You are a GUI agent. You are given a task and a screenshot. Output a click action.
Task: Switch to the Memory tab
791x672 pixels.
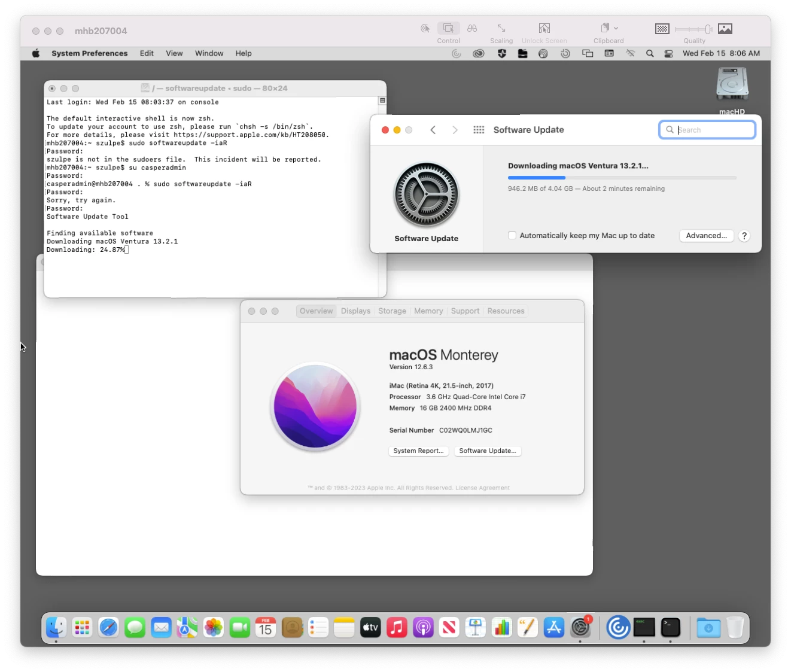pos(428,311)
